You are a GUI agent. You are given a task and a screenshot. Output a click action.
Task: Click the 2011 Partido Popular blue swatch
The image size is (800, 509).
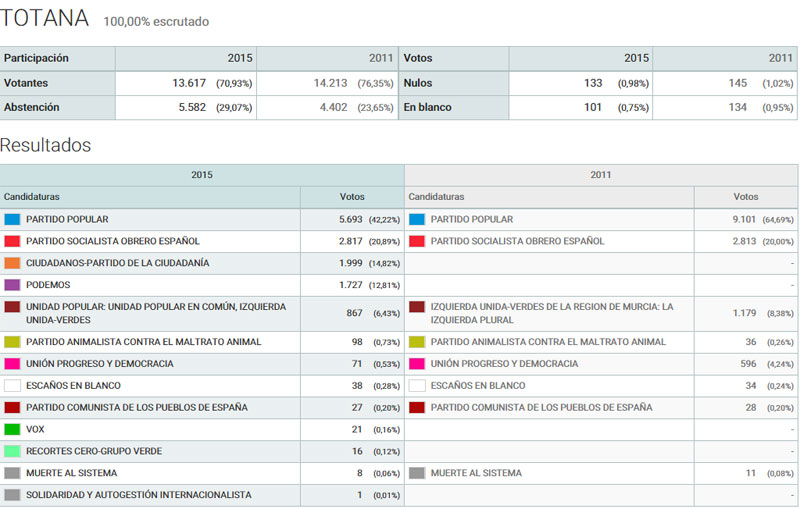point(417,219)
